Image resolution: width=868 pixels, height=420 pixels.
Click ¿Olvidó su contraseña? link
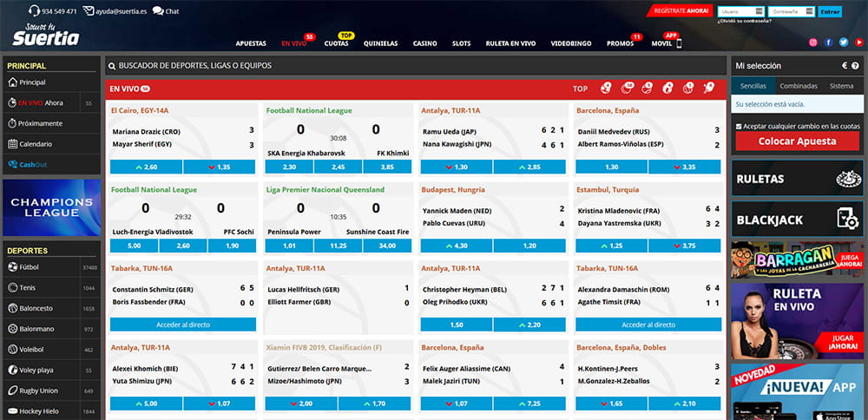(744, 21)
